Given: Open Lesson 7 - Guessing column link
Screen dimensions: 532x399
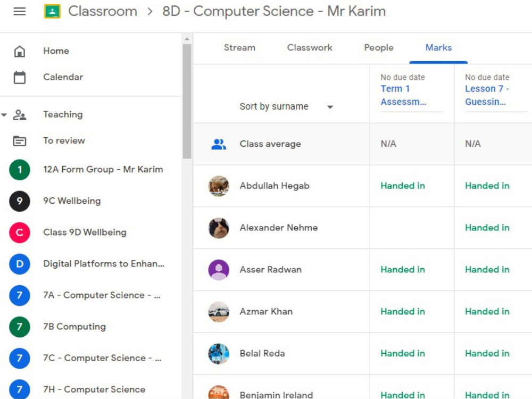Looking at the screenshot, I should pyautogui.click(x=487, y=95).
